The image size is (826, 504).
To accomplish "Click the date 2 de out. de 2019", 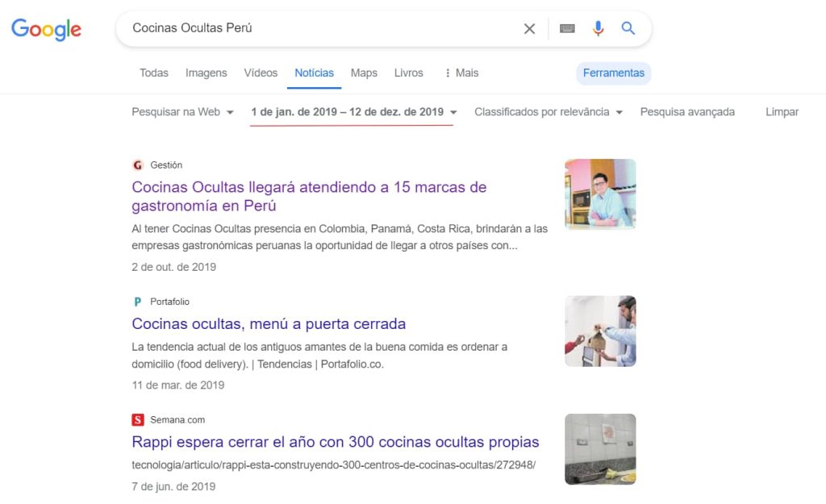I will (174, 267).
